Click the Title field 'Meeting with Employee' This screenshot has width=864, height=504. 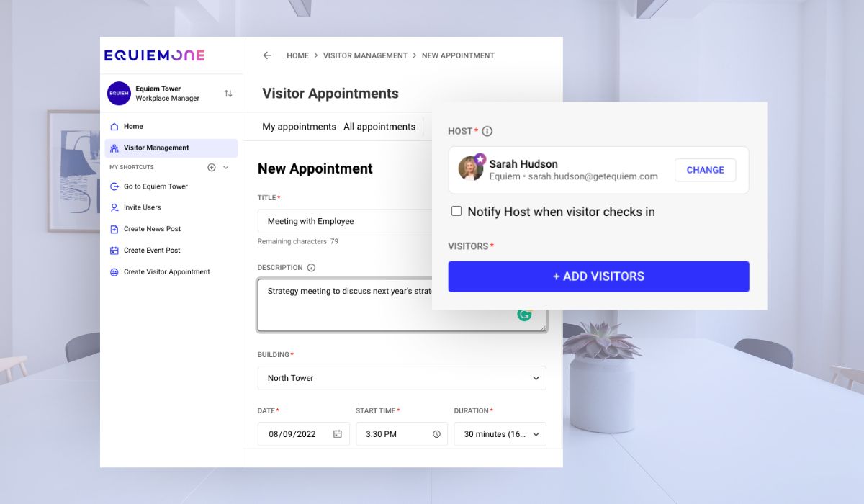[x=346, y=221]
